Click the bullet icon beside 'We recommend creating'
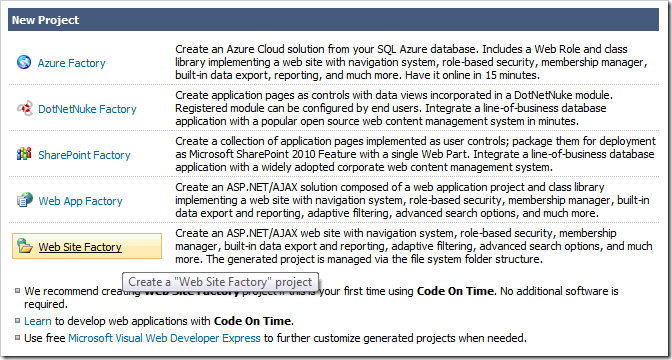 [x=18, y=291]
